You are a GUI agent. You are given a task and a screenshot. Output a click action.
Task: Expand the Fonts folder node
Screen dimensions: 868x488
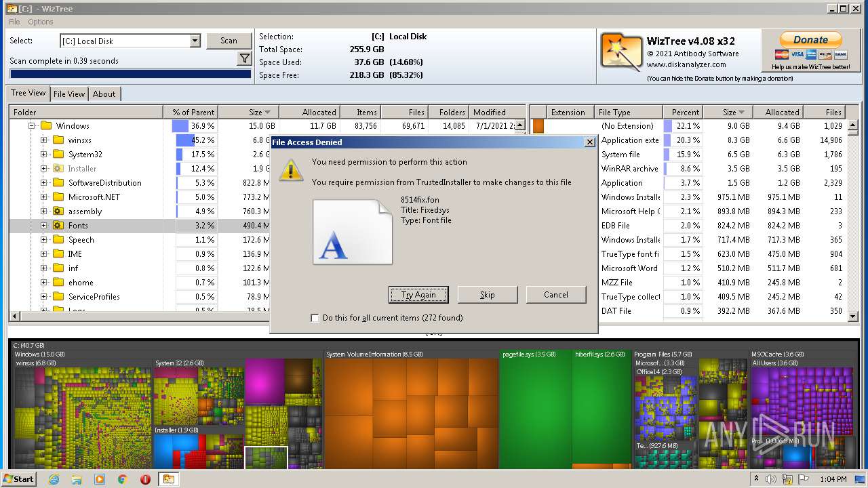pyautogui.click(x=43, y=226)
